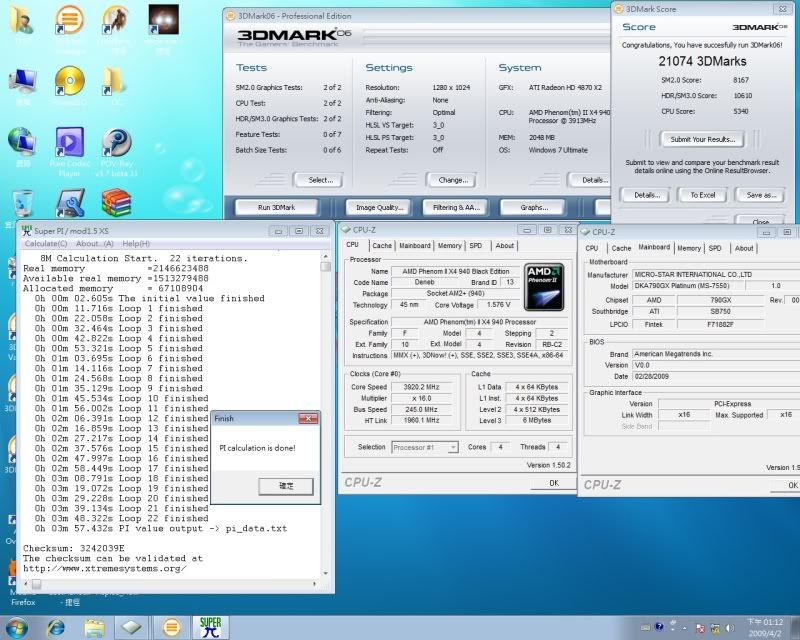800x640 pixels.
Task: Click the vertical scrollbar thumb in Super PI
Action: [x=326, y=266]
